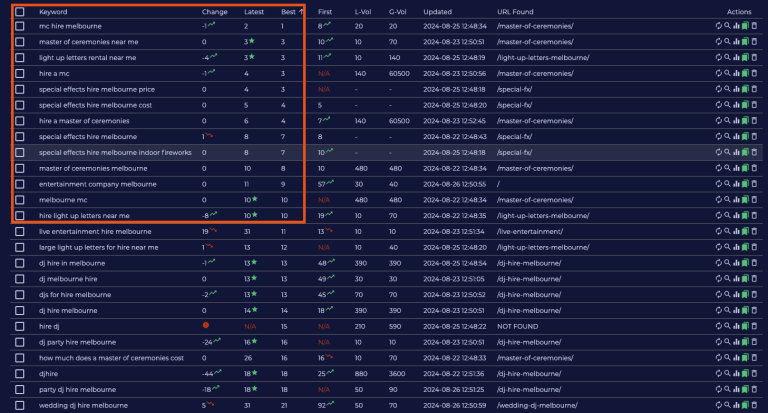Sort by the Change column header
This screenshot has height=413, width=768.
pos(215,12)
